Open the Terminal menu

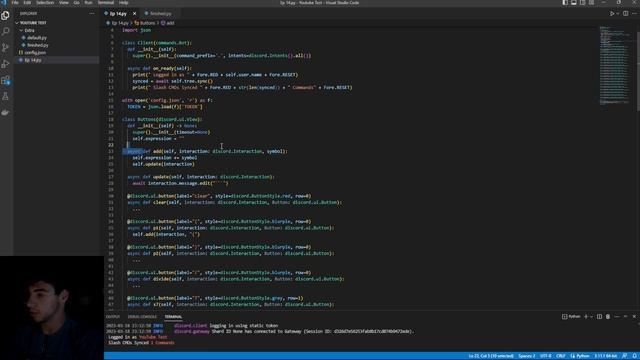[x=106, y=2]
